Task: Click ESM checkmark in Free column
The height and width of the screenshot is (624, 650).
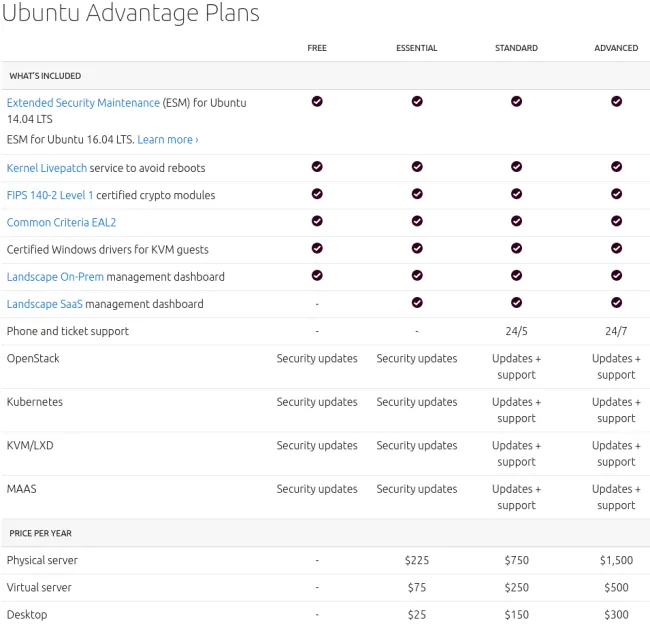Action: pyautogui.click(x=317, y=101)
